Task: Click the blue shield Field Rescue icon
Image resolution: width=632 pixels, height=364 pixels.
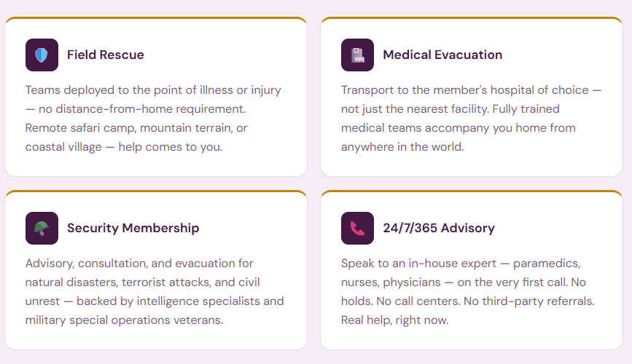Action: 42,55
